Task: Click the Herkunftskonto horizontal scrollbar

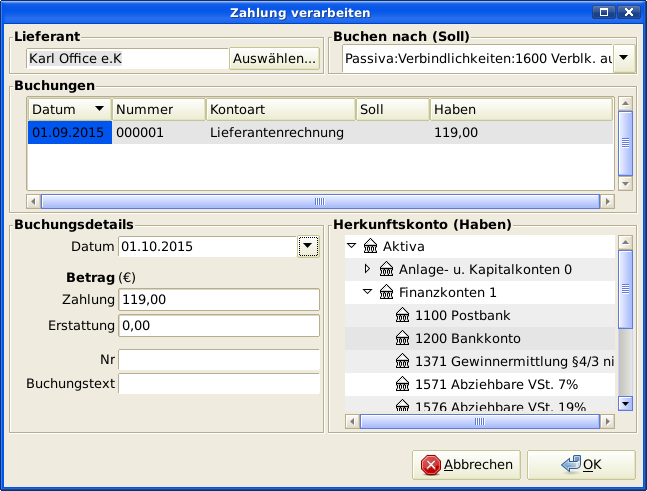Action: 480,421
